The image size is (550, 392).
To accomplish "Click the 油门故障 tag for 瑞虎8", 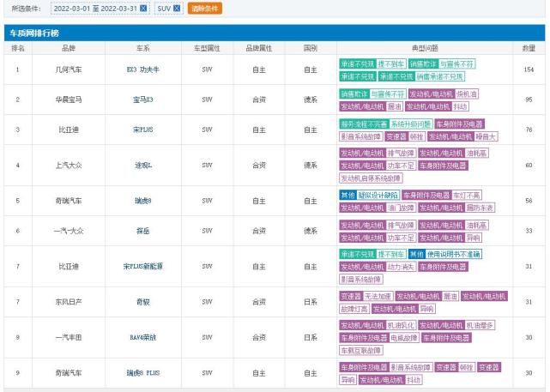I will coord(401,208).
